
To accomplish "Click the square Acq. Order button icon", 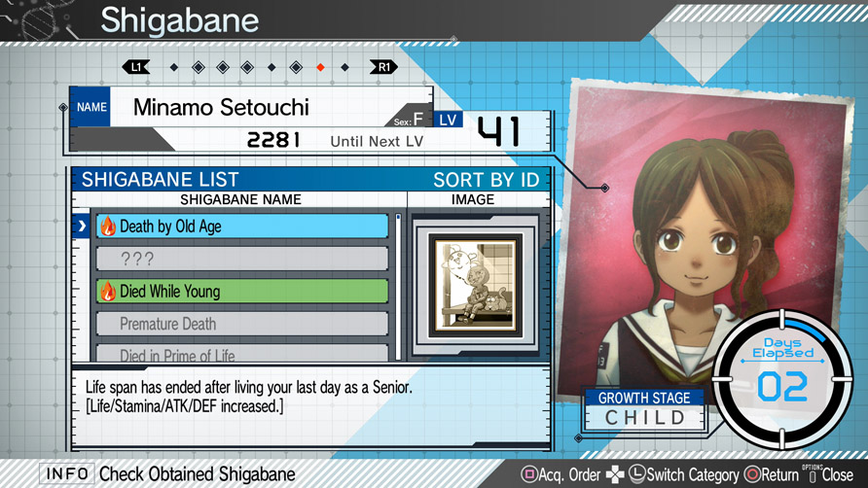I will 529,474.
